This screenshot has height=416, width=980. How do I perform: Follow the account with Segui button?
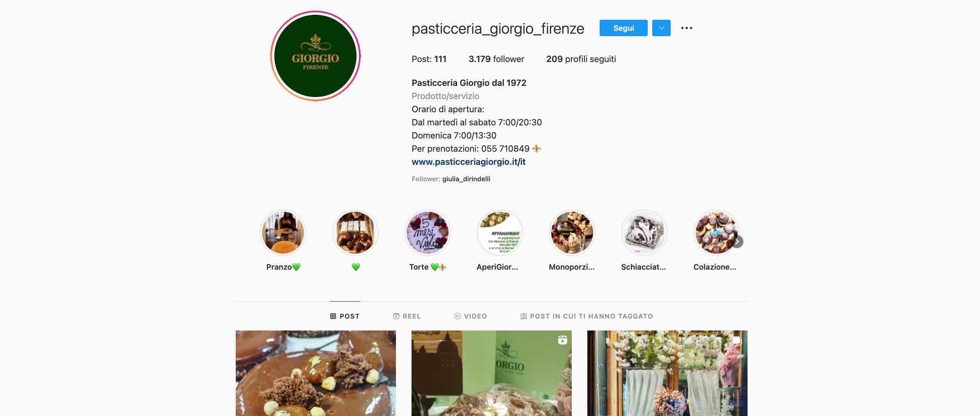(x=623, y=28)
